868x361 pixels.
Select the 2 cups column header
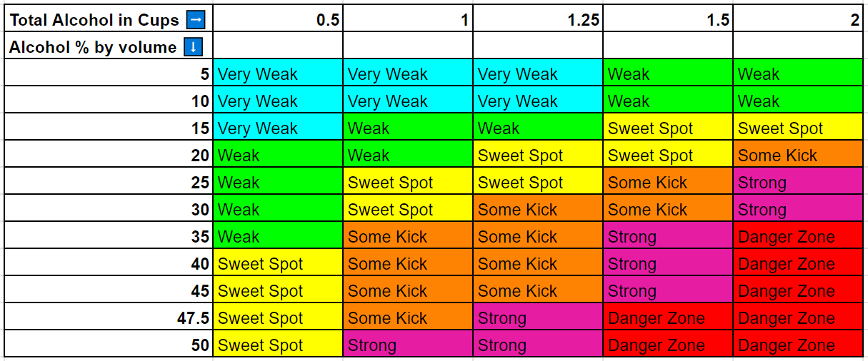(x=798, y=20)
